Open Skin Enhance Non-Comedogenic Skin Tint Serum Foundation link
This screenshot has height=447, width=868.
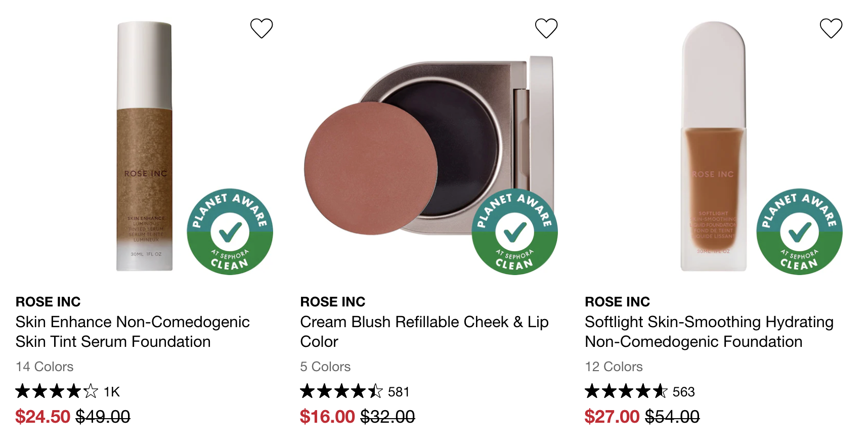click(x=133, y=332)
